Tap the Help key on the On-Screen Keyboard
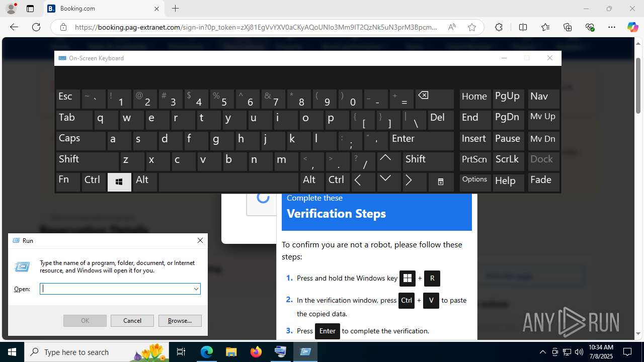644x362 pixels. [509, 182]
